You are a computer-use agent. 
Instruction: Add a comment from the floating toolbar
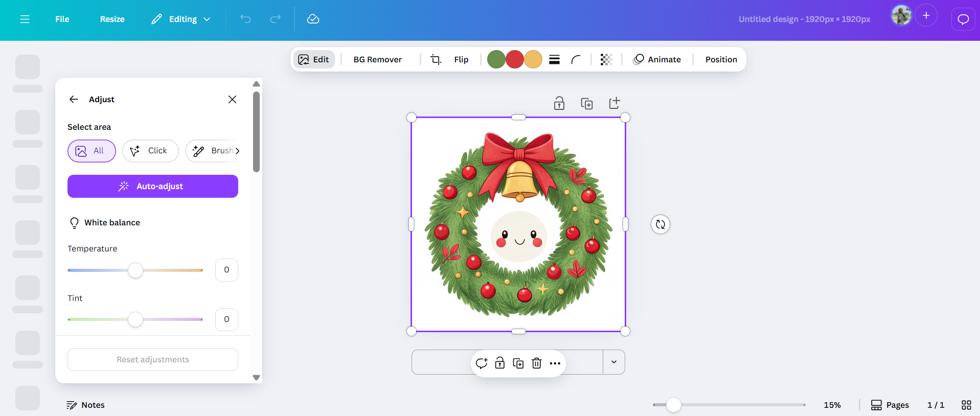tap(482, 363)
